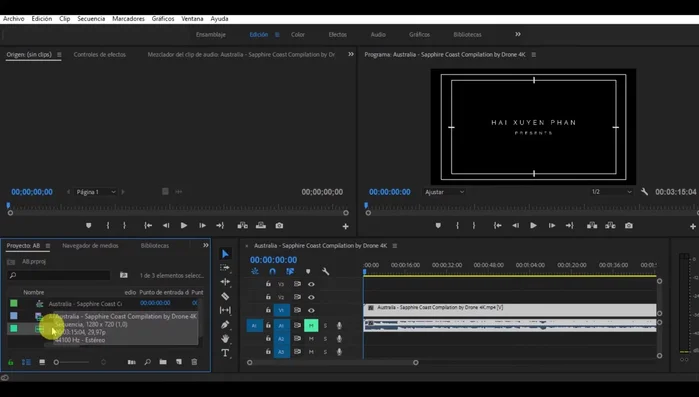Open Source monitor button editor plus
The height and width of the screenshot is (397, 699).
[345, 226]
